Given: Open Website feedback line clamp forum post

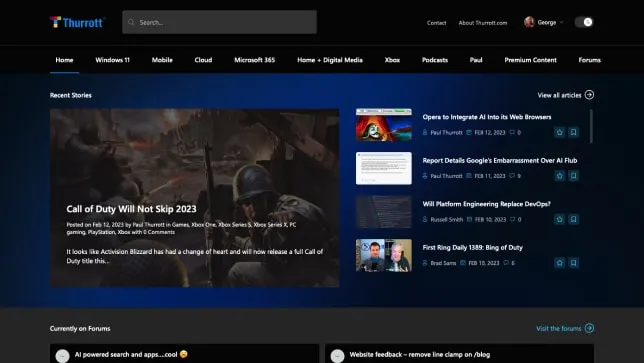Looking at the screenshot, I should coord(420,354).
